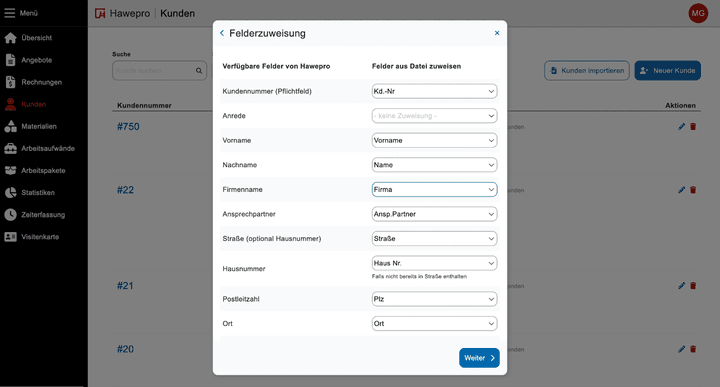
Task: Open customer link #21
Action: [x=125, y=286]
